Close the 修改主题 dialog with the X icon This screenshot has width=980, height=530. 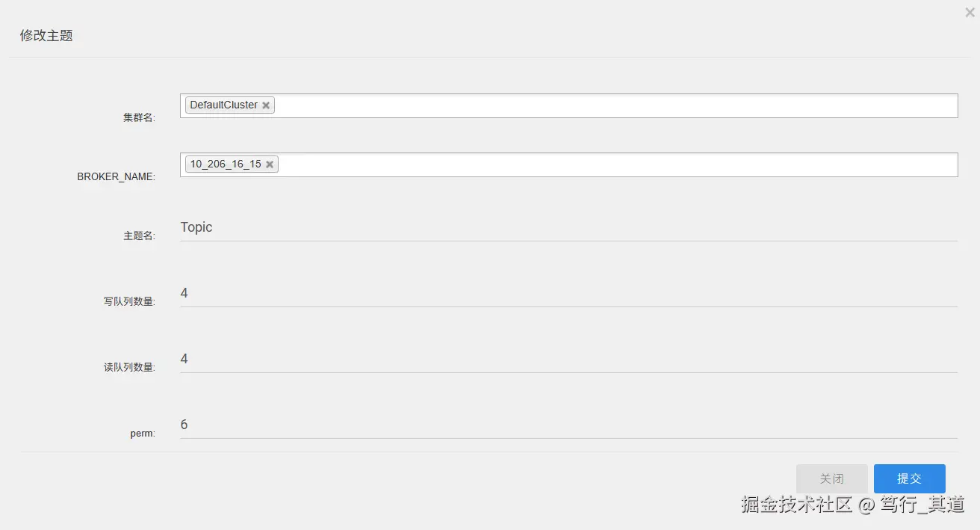970,13
